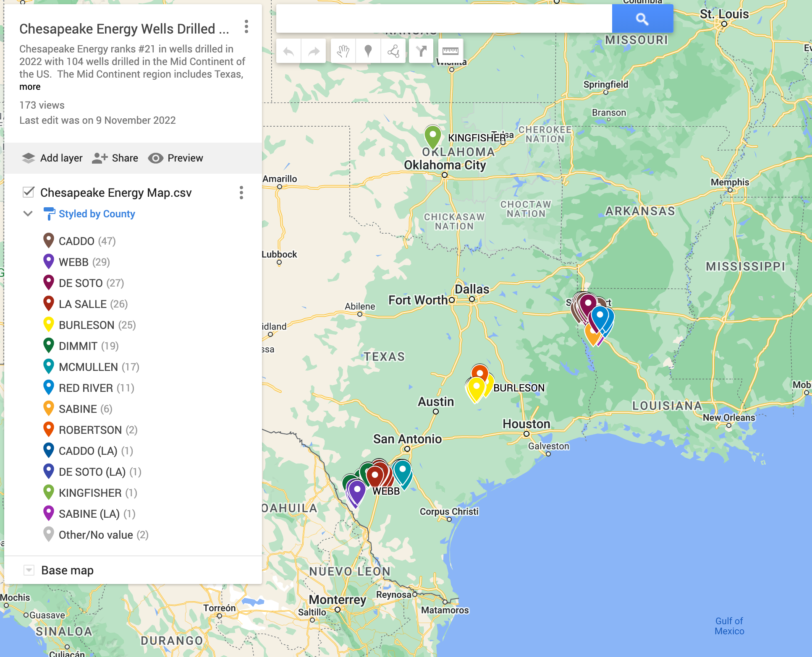Screen dimensions: 812x657
Task: Change the WEBB marker color swatch
Action: [x=49, y=261]
